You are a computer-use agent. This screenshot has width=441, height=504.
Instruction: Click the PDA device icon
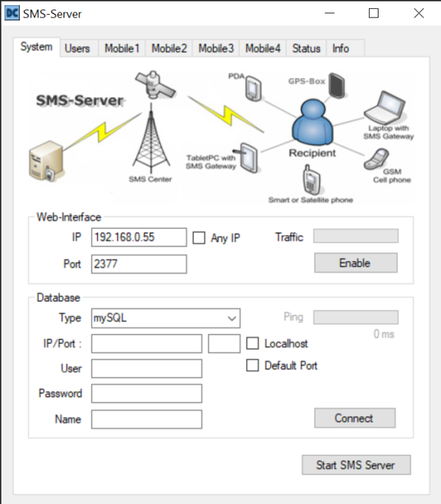coord(254,88)
